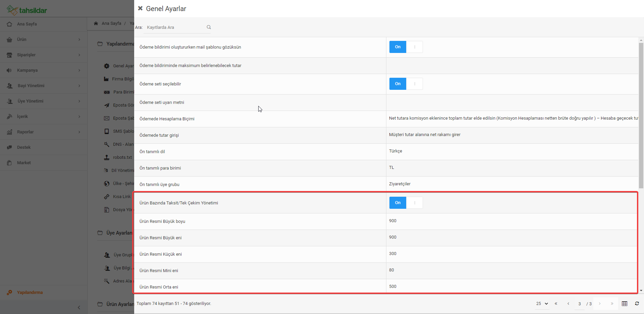Expand the Siparişler menu chevron
644x314 pixels.
click(x=79, y=55)
